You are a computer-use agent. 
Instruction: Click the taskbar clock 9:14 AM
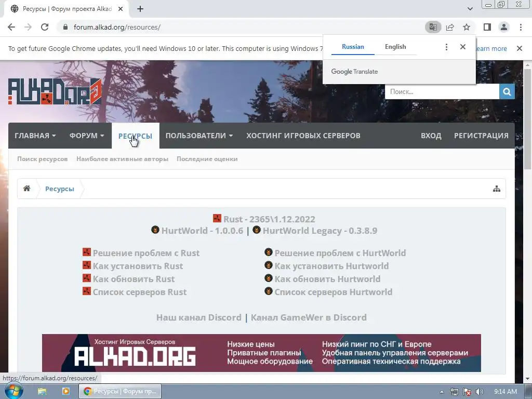(506, 392)
